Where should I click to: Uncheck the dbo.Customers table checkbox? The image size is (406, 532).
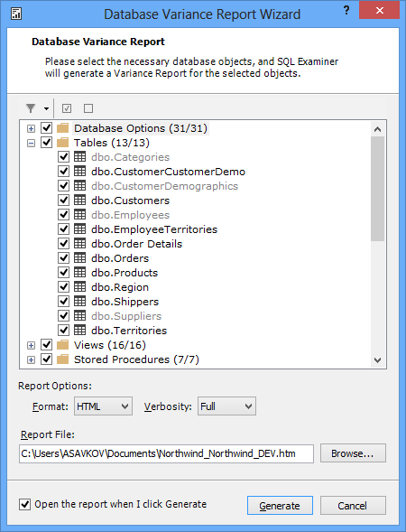pyautogui.click(x=63, y=201)
